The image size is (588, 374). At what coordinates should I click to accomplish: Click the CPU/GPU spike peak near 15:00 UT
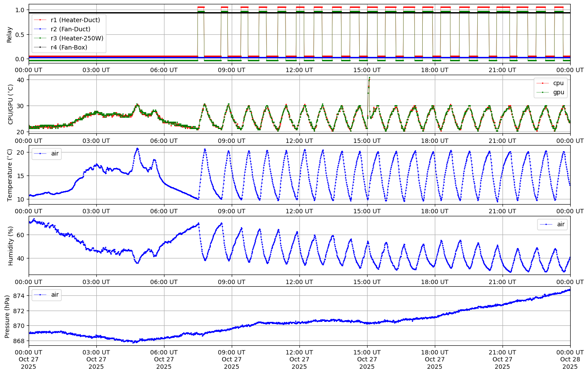point(369,78)
